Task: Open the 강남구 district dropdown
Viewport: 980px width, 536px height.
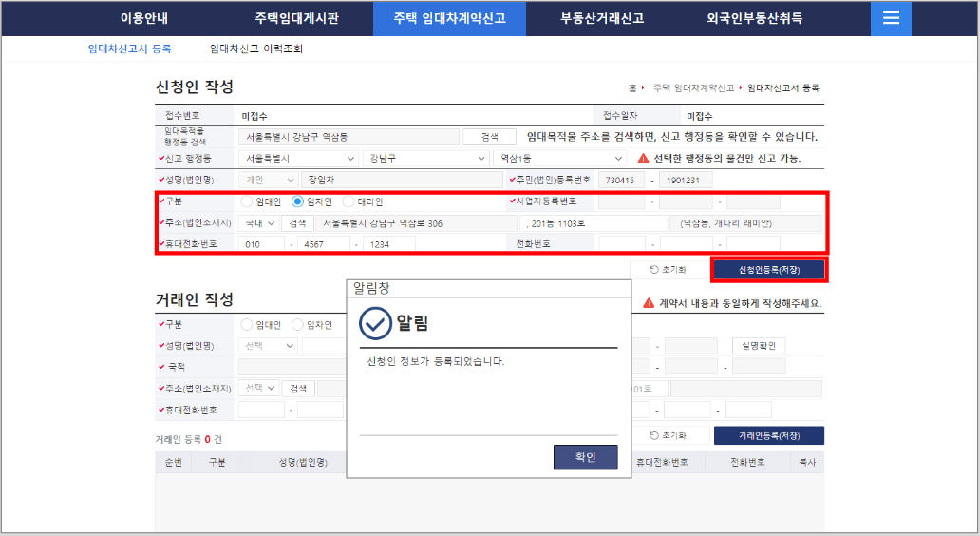Action: pos(425,159)
